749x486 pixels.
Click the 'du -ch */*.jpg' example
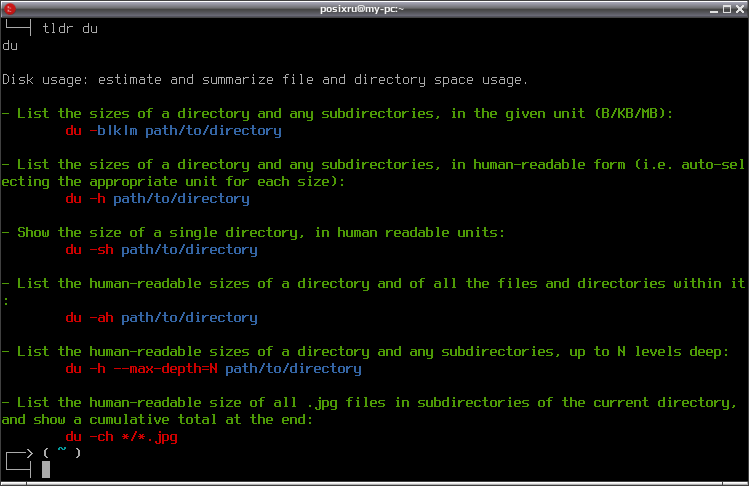[121, 436]
